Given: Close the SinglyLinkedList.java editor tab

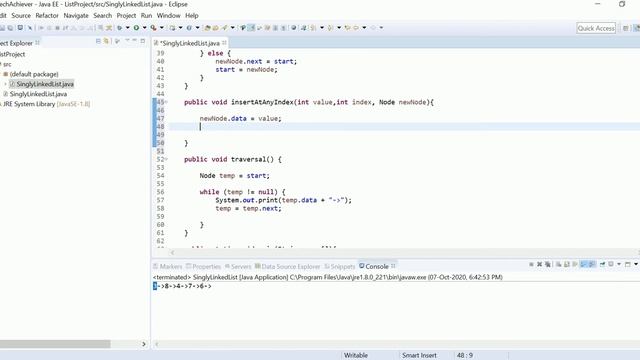Looking at the screenshot, I should 224,42.
